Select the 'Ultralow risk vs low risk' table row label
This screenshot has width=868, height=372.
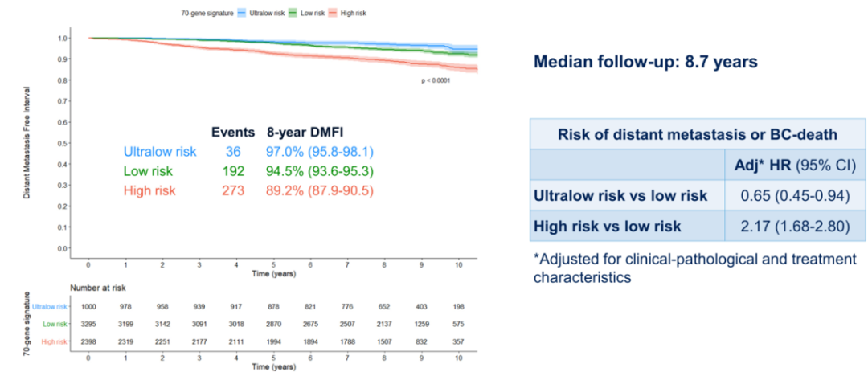pos(620,195)
